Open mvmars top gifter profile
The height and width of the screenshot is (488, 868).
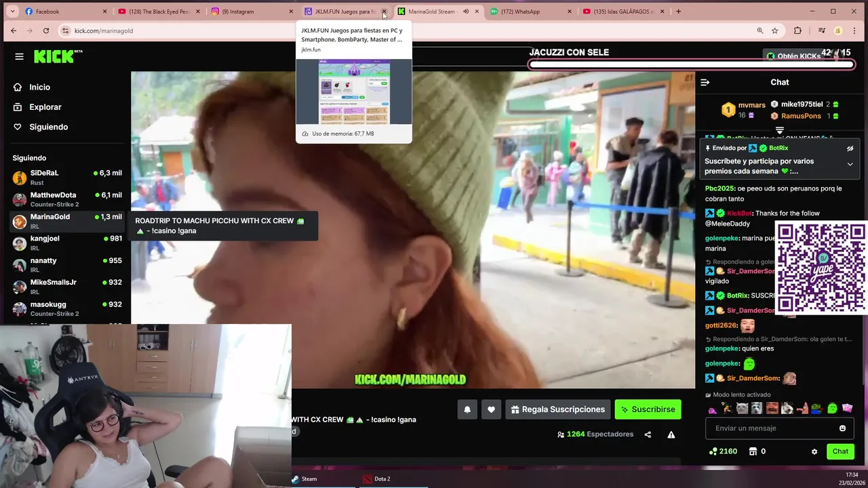[751, 105]
